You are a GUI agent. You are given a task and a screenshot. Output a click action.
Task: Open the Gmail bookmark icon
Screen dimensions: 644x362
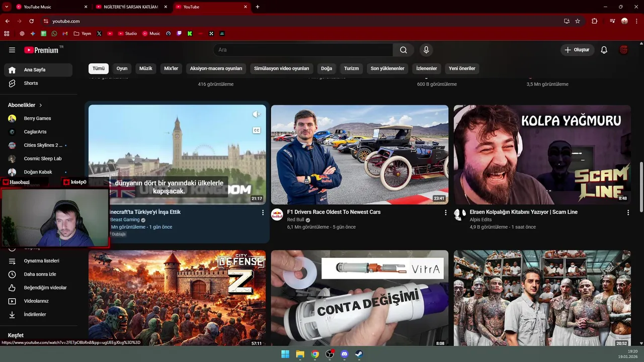click(65, 34)
